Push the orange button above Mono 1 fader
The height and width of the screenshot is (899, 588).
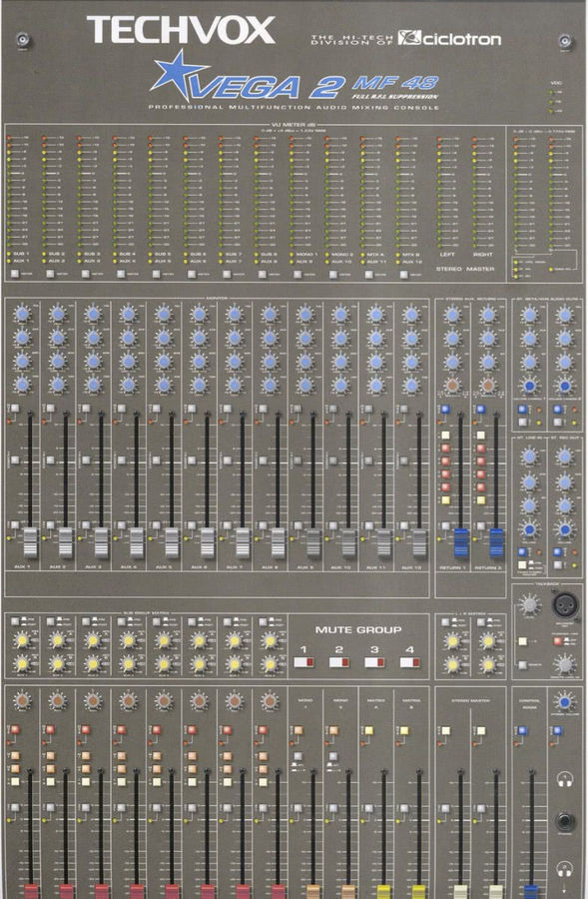pos(298,730)
